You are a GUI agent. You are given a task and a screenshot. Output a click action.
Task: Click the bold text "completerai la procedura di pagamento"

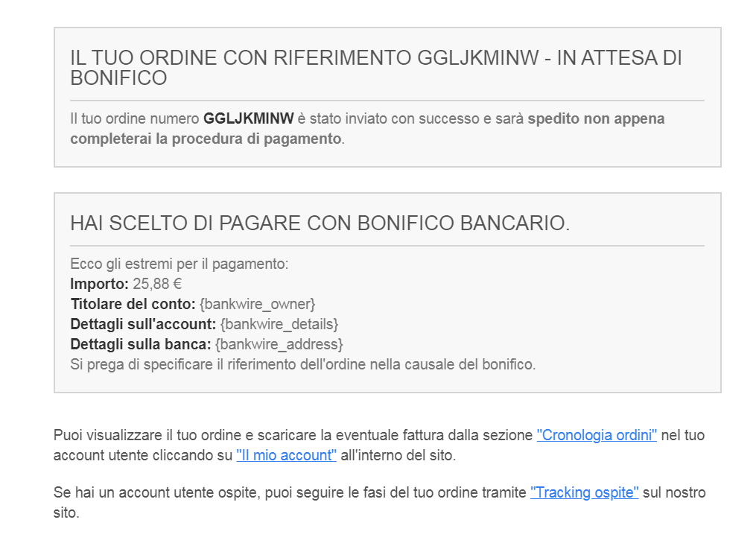(206, 139)
